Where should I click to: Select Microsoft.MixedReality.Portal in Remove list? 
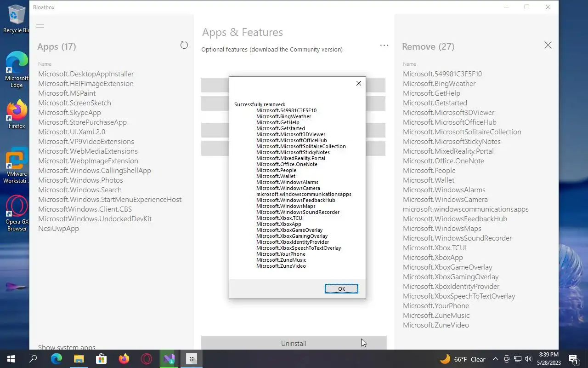pos(448,151)
